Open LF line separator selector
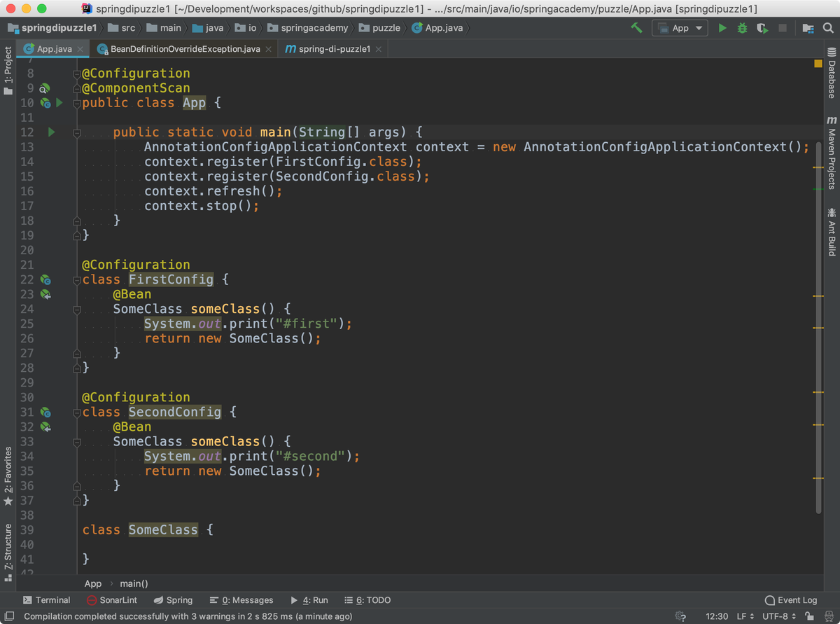The height and width of the screenshot is (624, 840). 745,616
